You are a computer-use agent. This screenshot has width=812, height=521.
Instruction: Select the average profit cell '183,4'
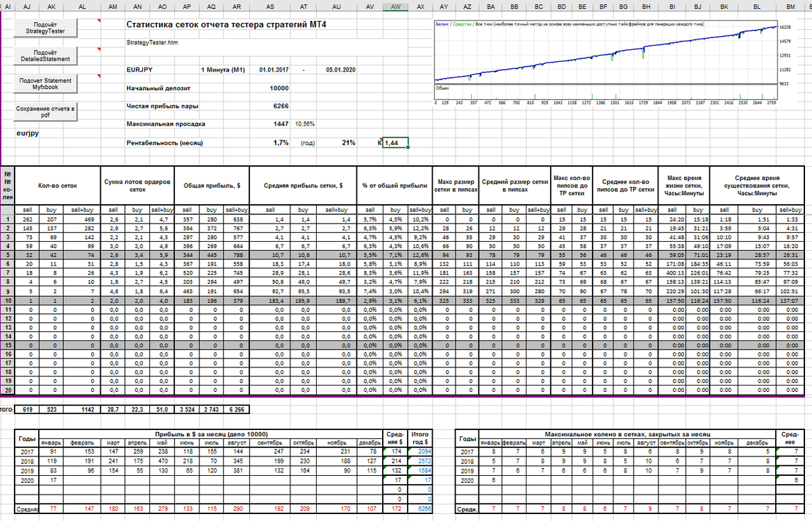coord(270,301)
